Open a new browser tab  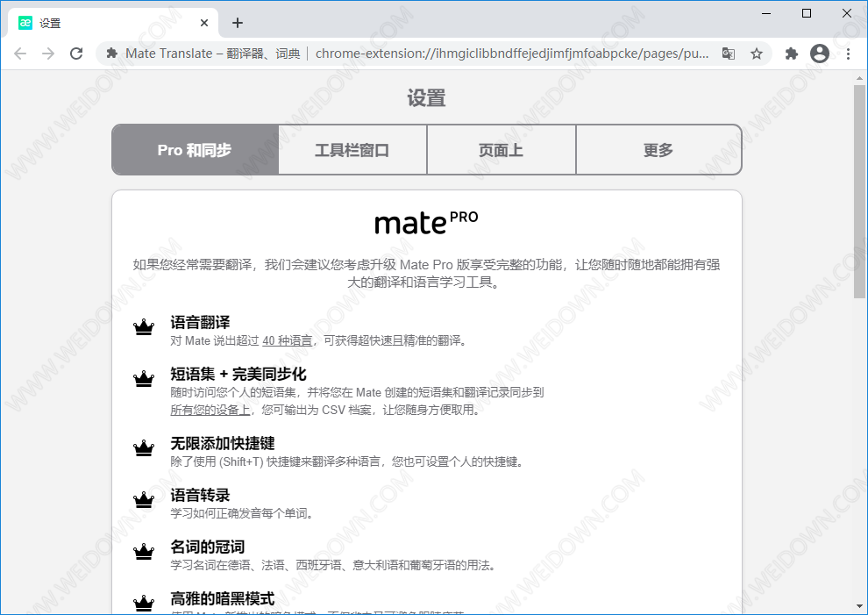238,23
